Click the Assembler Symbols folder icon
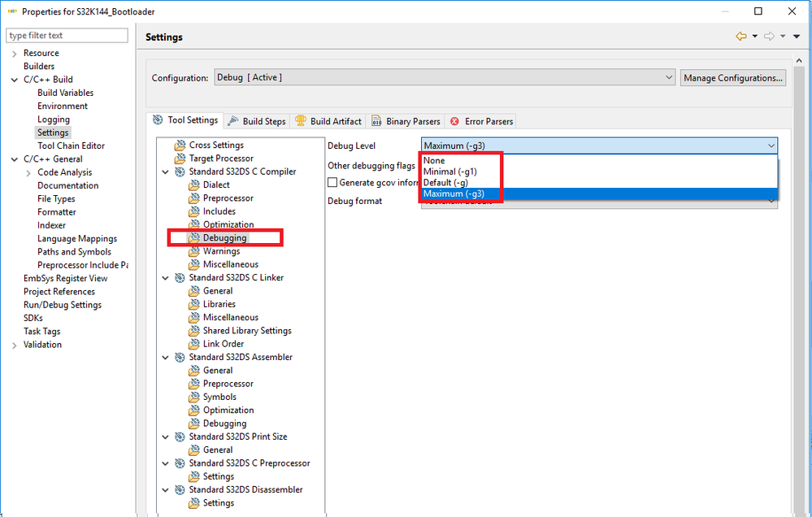The image size is (812, 517). click(193, 397)
